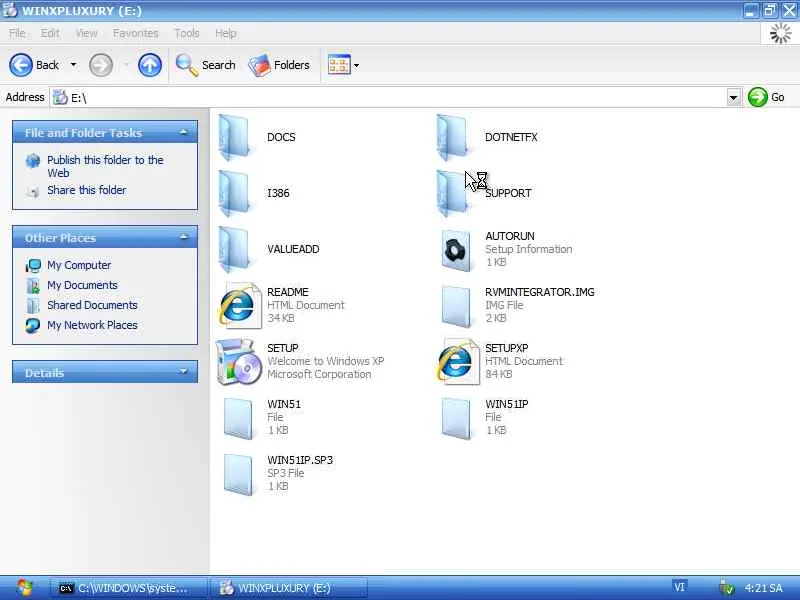Click the Up one level arrow icon
Image resolution: width=800 pixels, height=600 pixels.
149,65
